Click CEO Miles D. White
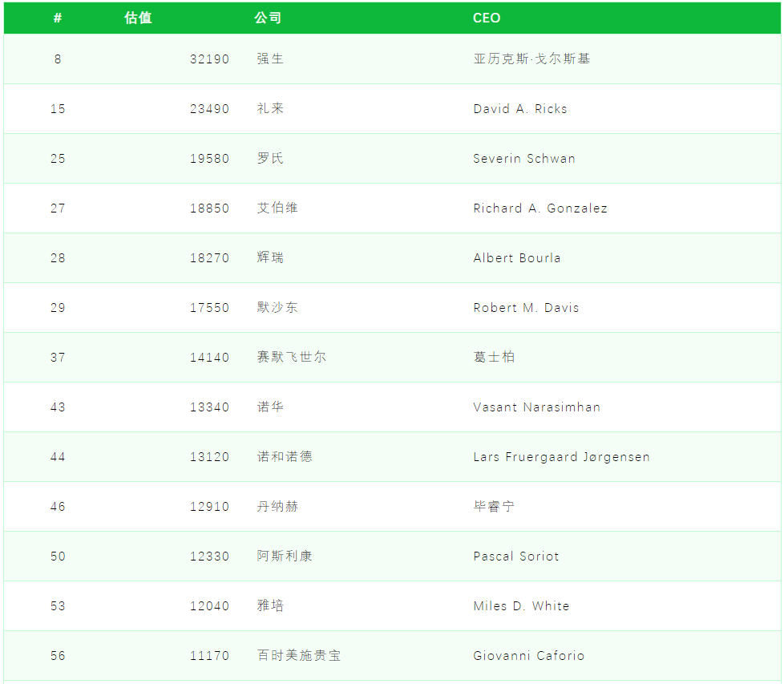This screenshot has width=784, height=684. [x=521, y=605]
